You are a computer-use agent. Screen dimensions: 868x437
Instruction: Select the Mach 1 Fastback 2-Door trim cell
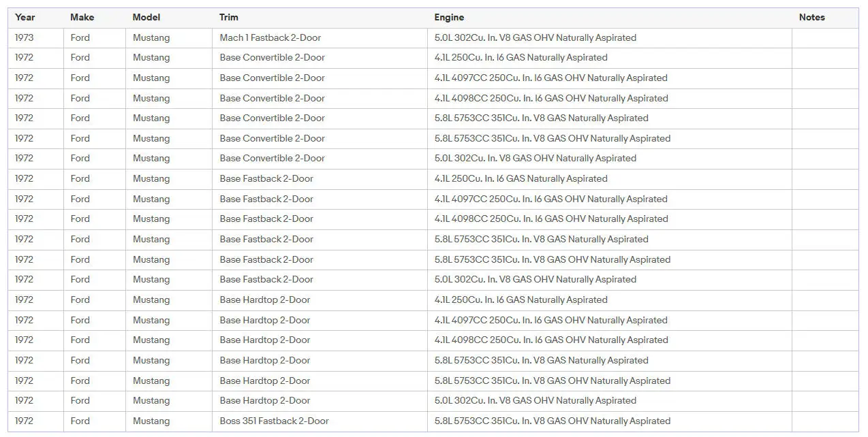pos(320,38)
